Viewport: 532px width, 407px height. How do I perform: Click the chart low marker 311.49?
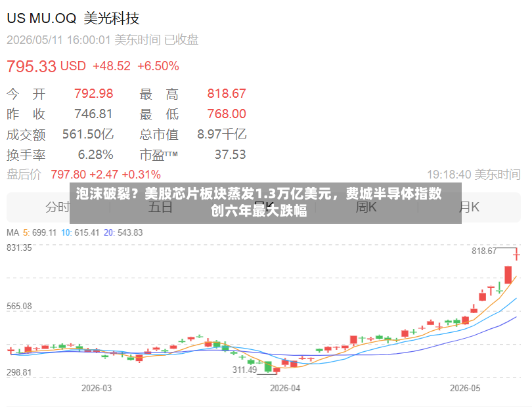[244, 370]
